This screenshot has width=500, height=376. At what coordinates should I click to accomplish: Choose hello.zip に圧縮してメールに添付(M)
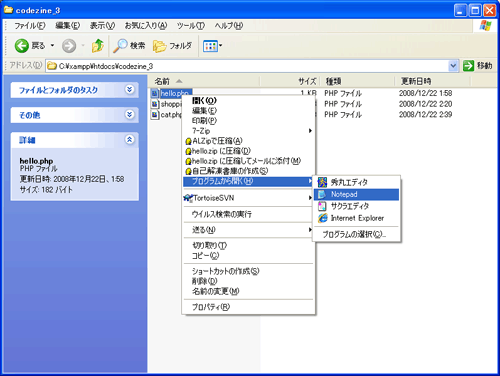coord(249,161)
